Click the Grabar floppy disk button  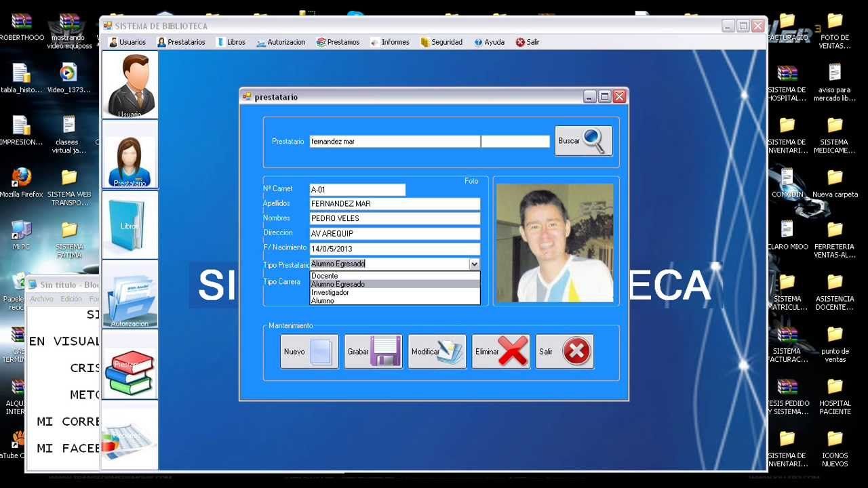click(373, 352)
